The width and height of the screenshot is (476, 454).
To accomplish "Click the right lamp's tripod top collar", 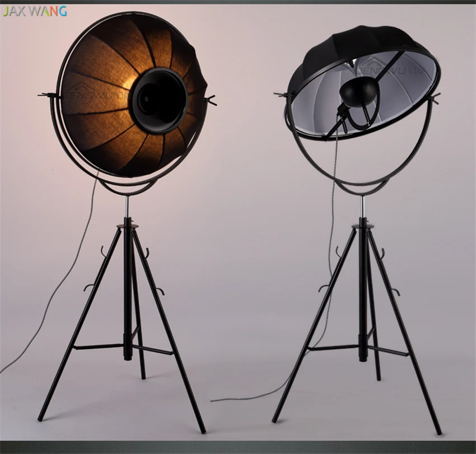I will (362, 226).
